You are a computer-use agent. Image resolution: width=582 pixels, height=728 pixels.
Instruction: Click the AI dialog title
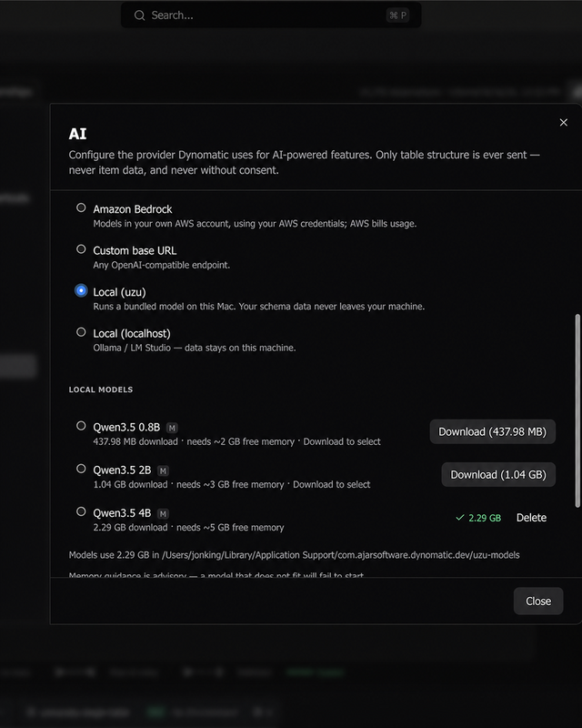77,134
